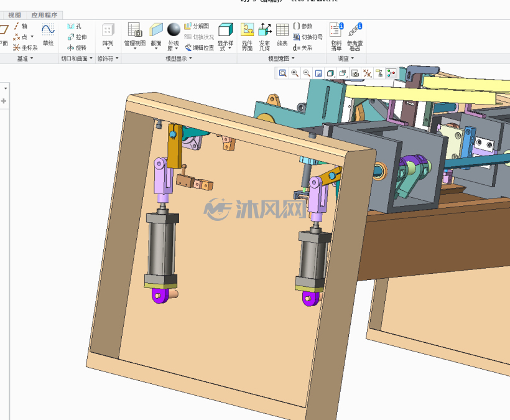
Task: Select the 轴 (Axis) datum tool
Action: click(x=21, y=26)
